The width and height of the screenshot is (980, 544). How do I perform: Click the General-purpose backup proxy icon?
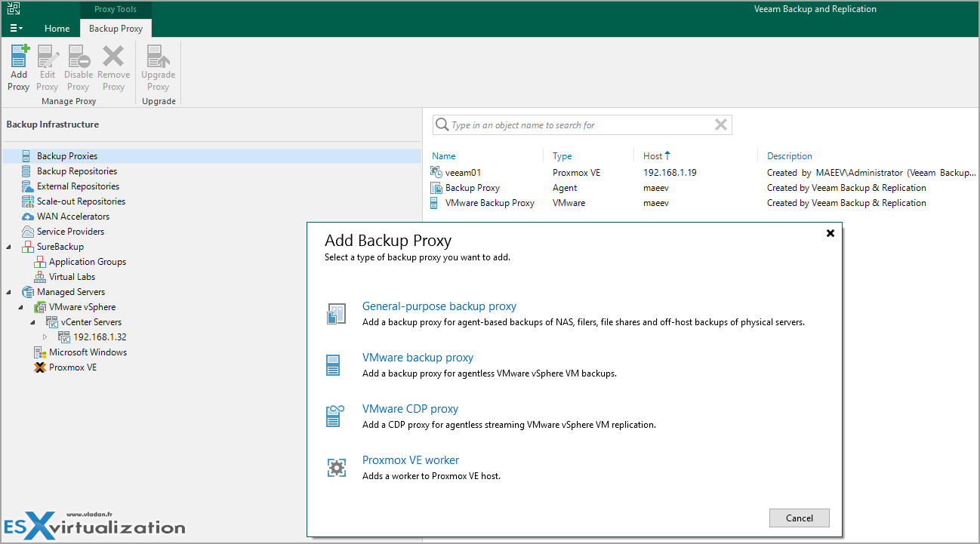pos(336,314)
